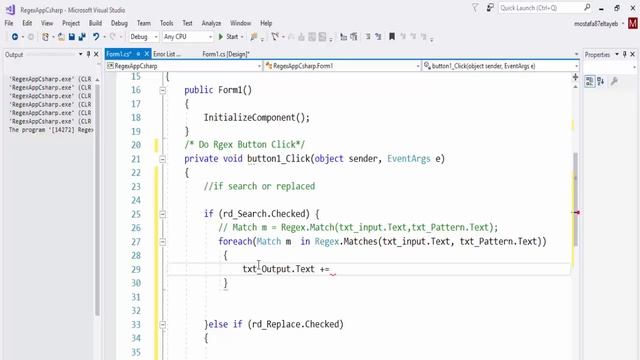Open the Tools menu

tap(167, 23)
